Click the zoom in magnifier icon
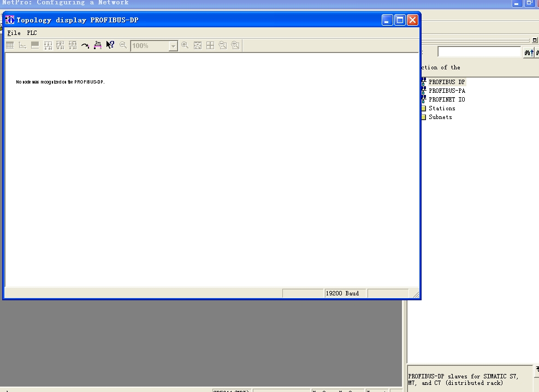 [x=185, y=45]
